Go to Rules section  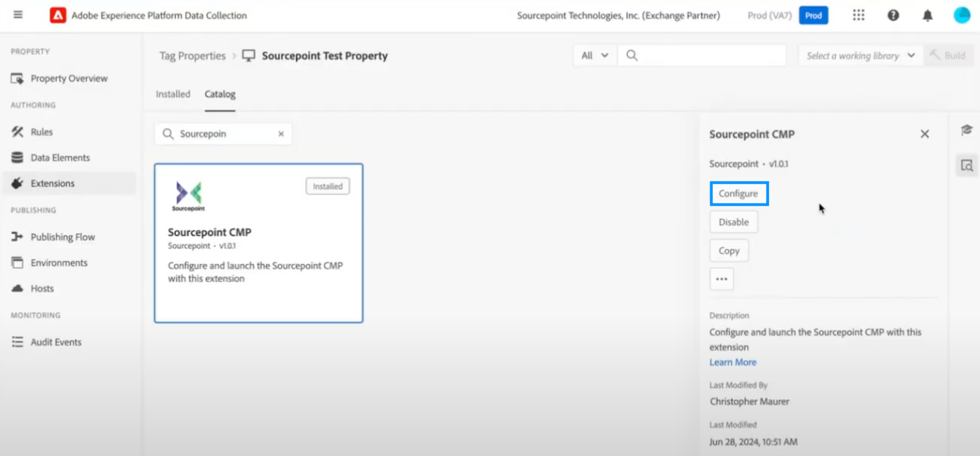tap(41, 132)
